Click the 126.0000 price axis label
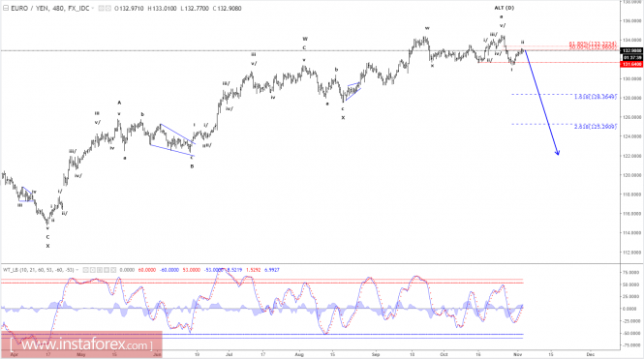Screen dimensions: 644x359 point(631,117)
